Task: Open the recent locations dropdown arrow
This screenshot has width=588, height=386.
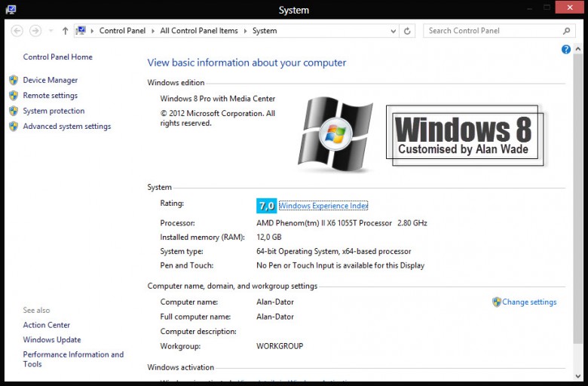Action: [x=51, y=31]
